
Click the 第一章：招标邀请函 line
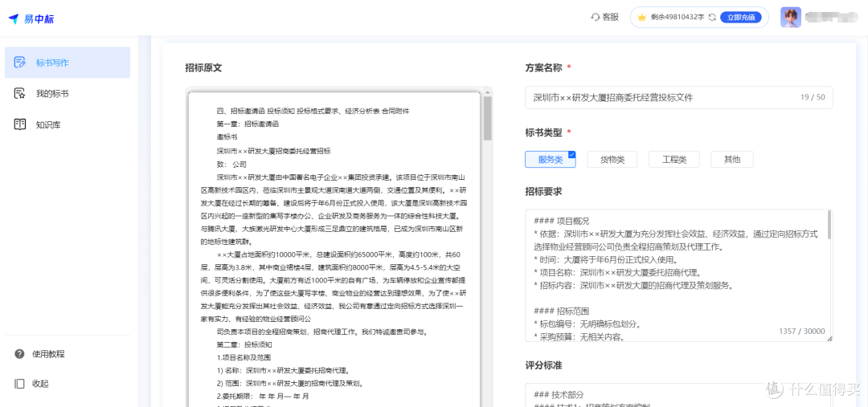pos(248,124)
